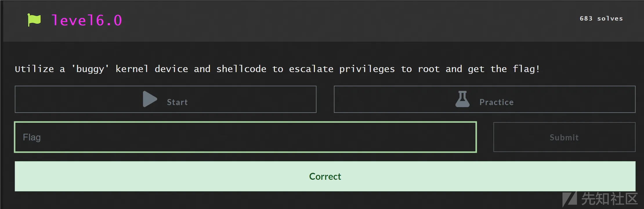This screenshot has width=644, height=209.
Task: Click the 'buggy' word in the description
Action: 90,69
